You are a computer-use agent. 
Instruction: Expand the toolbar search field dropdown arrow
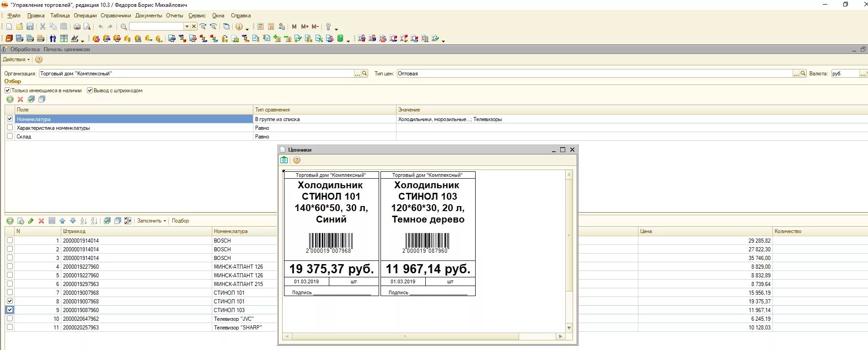(x=187, y=27)
